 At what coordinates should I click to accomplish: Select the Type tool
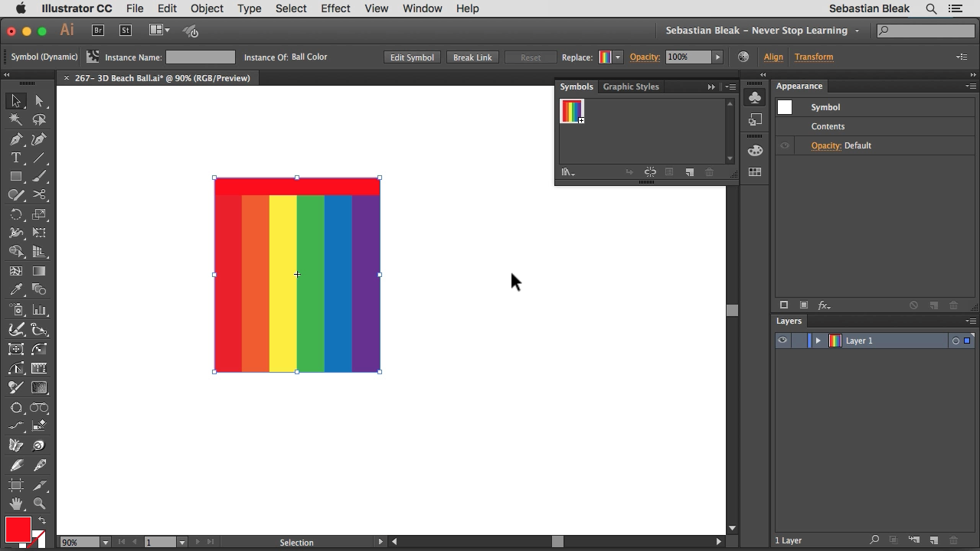pyautogui.click(x=16, y=158)
